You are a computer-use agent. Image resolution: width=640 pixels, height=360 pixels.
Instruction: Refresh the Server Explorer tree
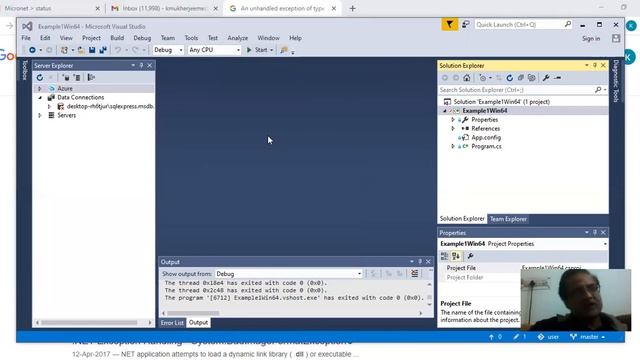(40, 77)
